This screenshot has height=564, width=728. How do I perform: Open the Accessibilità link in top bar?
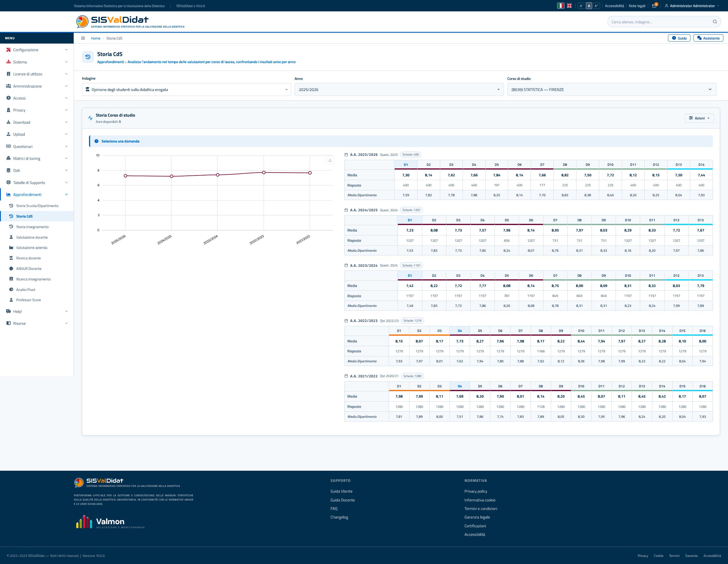pyautogui.click(x=614, y=6)
